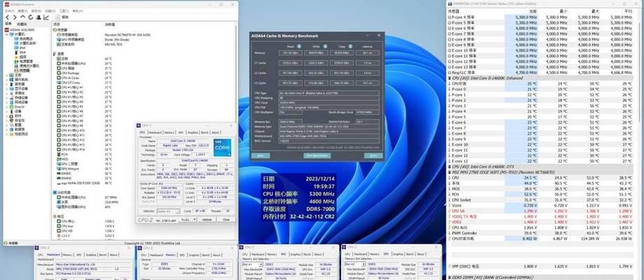644x280 pixels.
Task: Click 最大 column header in HWiNFO
Action: [595, 11]
